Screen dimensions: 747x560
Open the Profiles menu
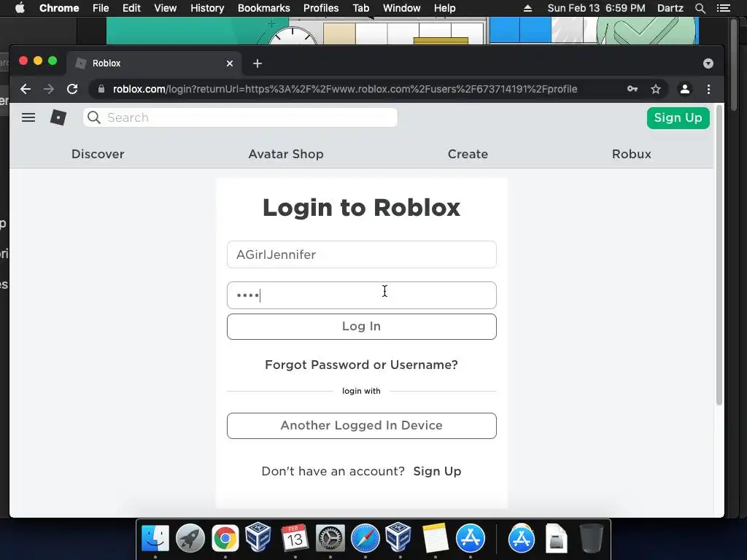(321, 8)
